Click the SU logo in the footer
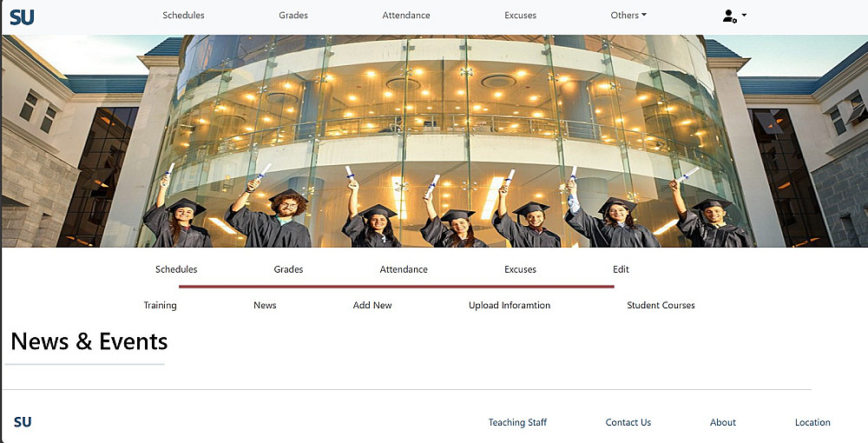The image size is (868, 443). click(x=23, y=422)
